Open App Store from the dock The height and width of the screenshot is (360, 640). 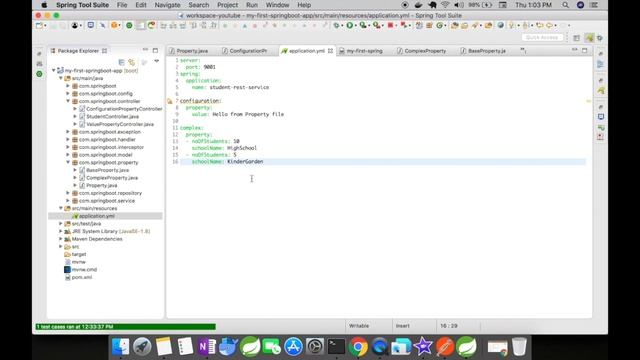(293, 347)
